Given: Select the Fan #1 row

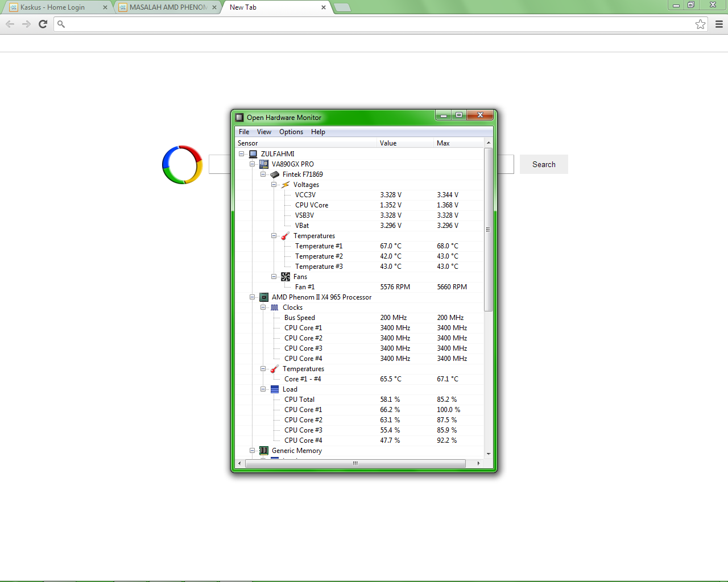Looking at the screenshot, I should [359, 287].
